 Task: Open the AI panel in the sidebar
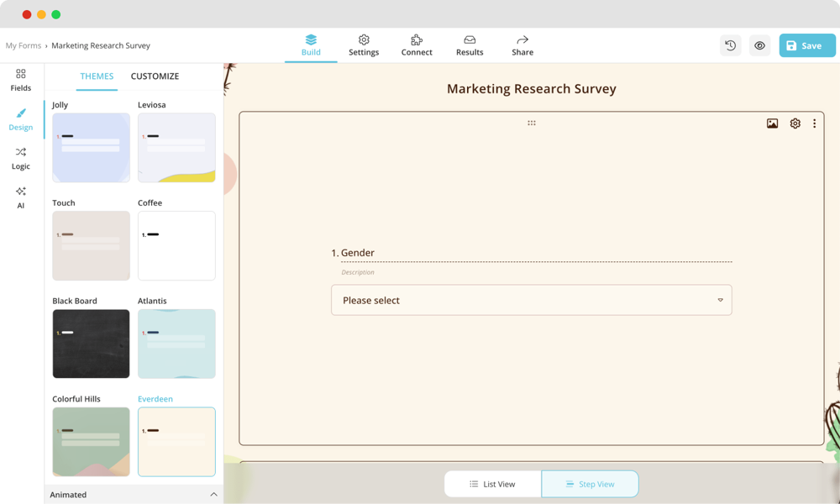coord(20,197)
